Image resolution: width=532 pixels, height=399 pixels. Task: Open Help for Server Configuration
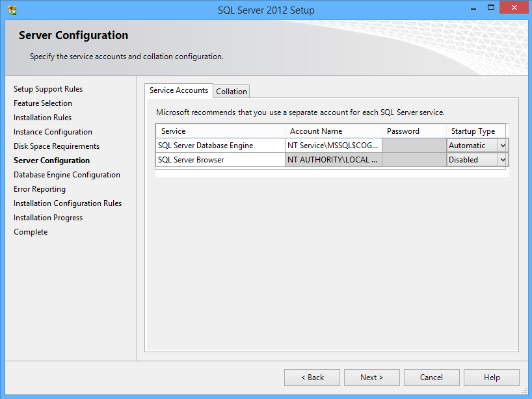coord(492,378)
